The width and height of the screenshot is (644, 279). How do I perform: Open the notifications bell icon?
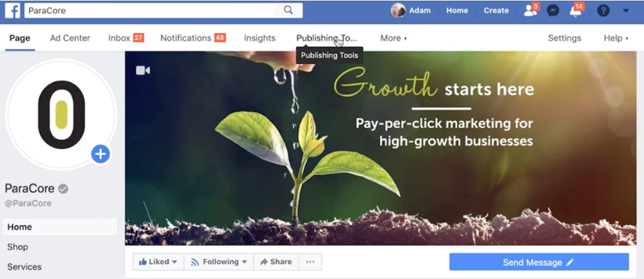point(576,11)
